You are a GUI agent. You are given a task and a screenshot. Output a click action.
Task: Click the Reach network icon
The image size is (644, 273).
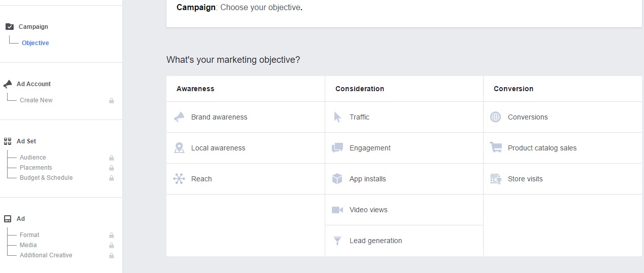tap(179, 179)
